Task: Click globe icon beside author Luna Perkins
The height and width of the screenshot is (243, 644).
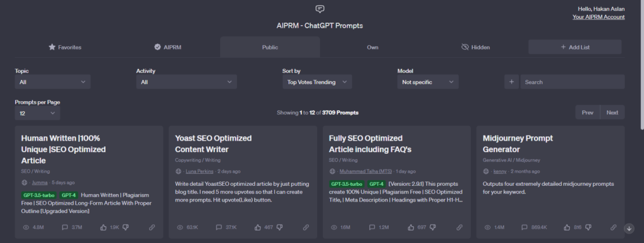Action: tap(178, 171)
